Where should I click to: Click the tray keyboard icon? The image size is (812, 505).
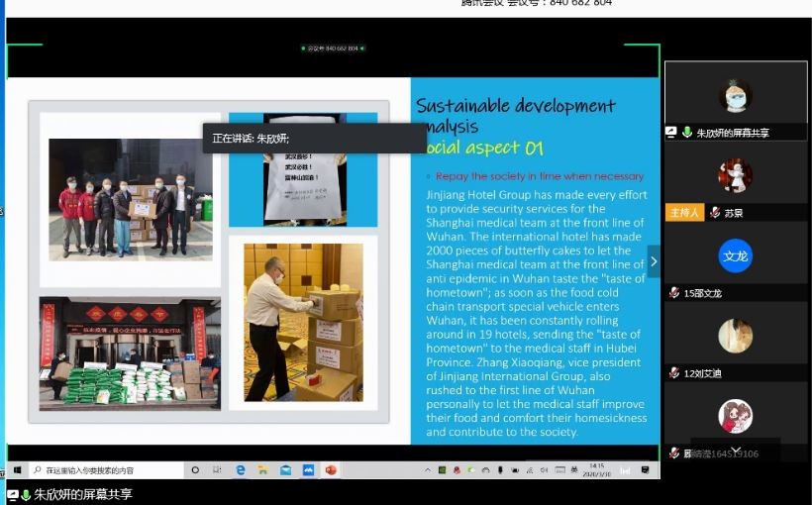(560, 470)
